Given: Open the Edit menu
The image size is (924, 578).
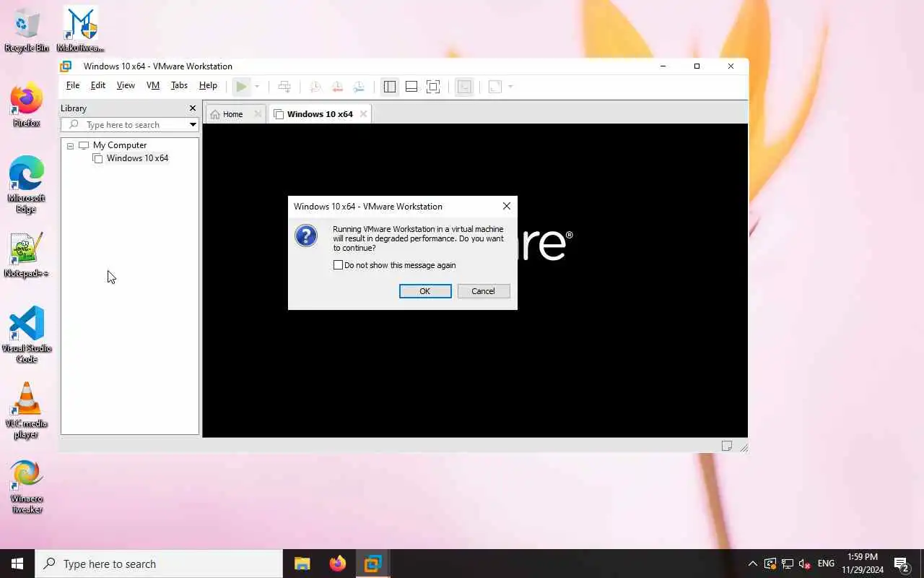Looking at the screenshot, I should point(98,85).
